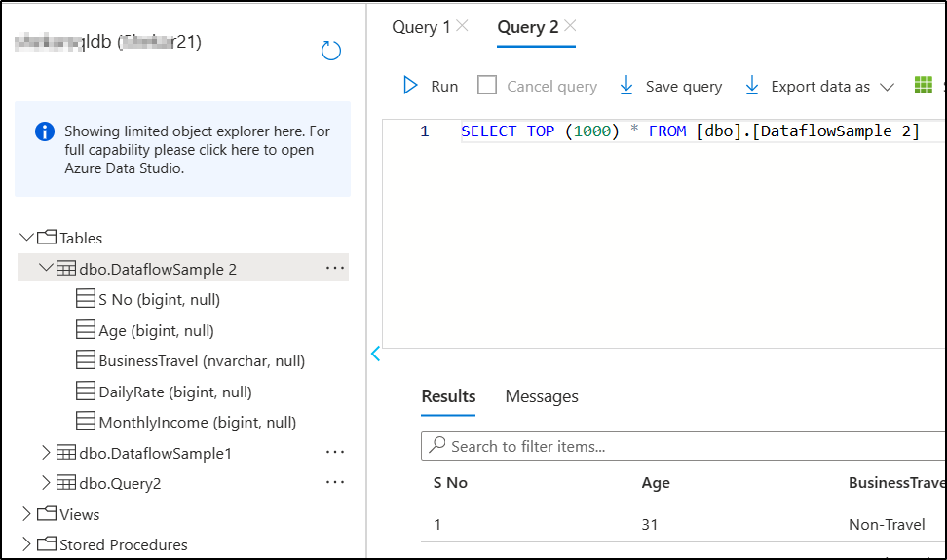This screenshot has height=560, width=947.
Task: Click the dbo.DataflowSample 2 table icon
Action: tap(66, 268)
